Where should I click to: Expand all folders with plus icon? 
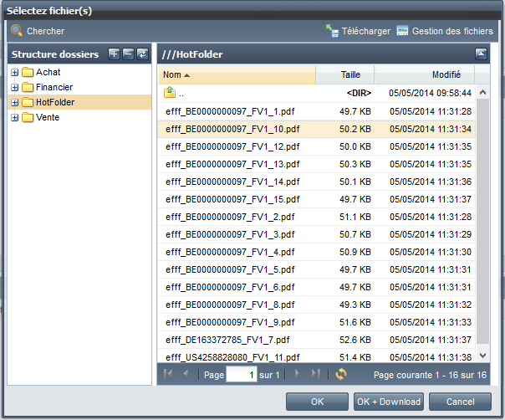click(114, 54)
